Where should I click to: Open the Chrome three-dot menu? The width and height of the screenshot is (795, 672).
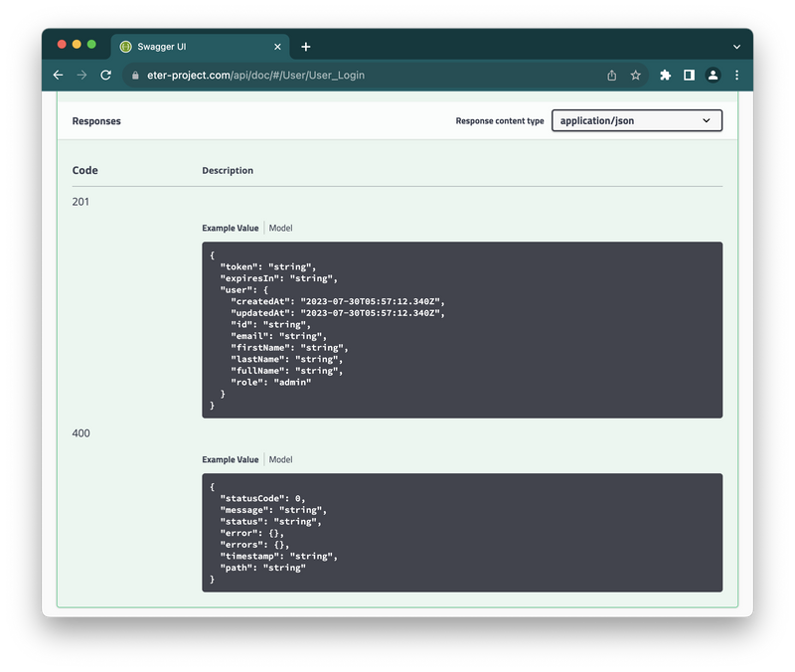pos(736,75)
